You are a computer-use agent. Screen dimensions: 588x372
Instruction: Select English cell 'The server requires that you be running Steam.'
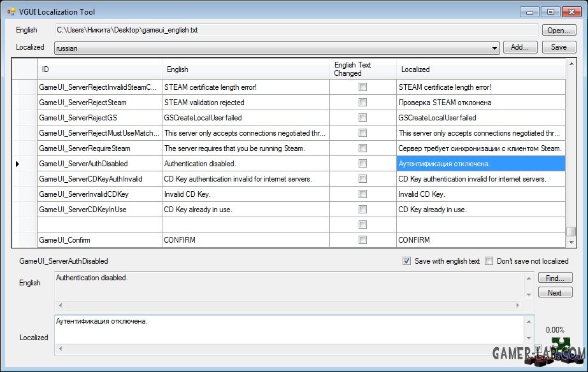point(246,148)
